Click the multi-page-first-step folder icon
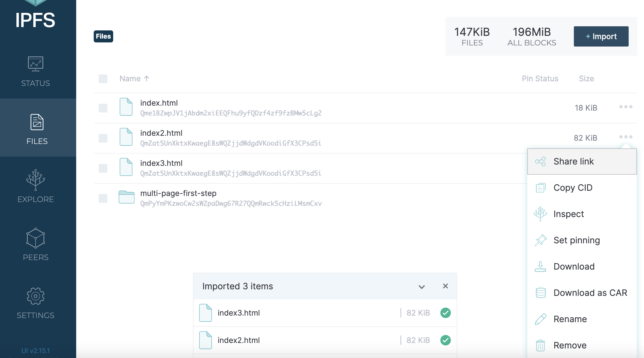This screenshot has width=644, height=358. (x=126, y=197)
